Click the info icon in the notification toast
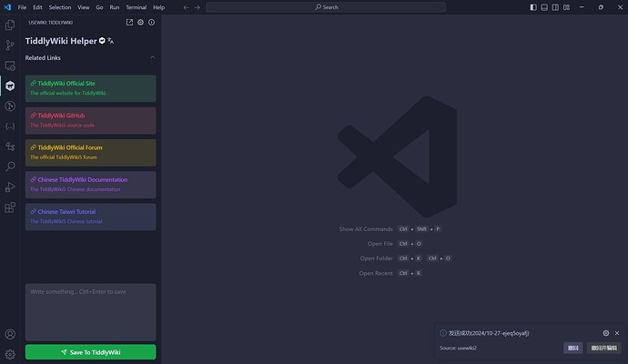628x364 pixels. coord(443,333)
